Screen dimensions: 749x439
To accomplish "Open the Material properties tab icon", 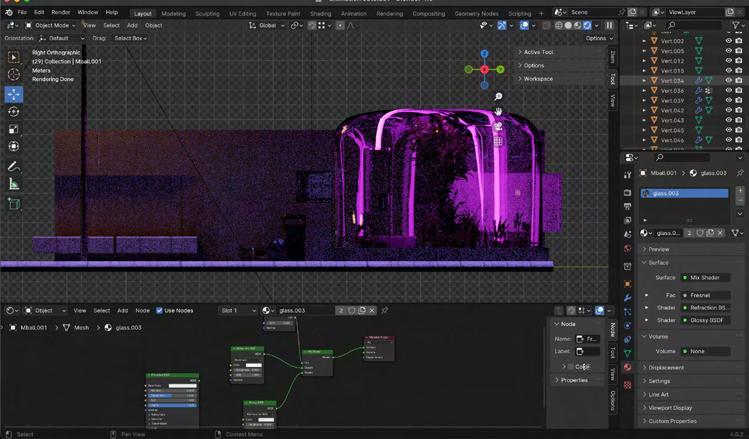I will (627, 367).
